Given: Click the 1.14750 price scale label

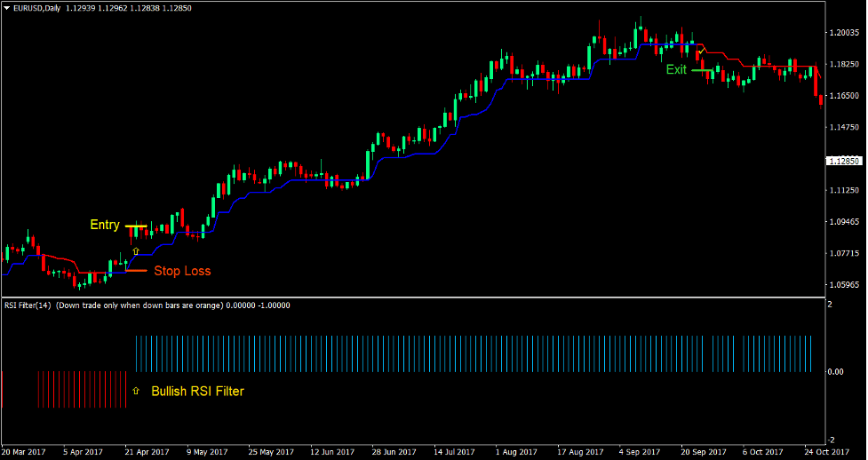Looking at the screenshot, I should [844, 127].
